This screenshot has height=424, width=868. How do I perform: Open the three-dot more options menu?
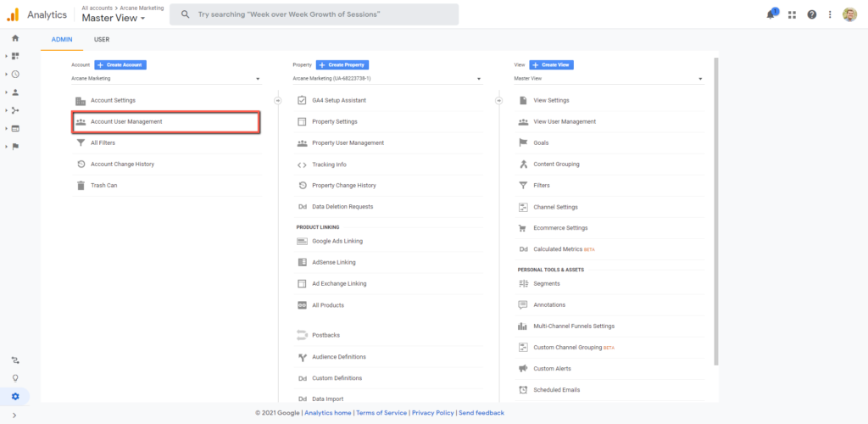coord(830,15)
